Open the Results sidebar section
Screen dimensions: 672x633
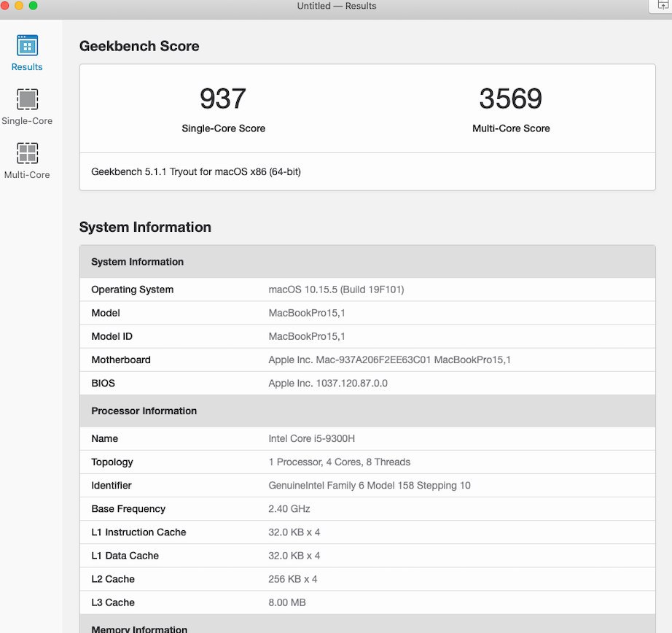27,53
